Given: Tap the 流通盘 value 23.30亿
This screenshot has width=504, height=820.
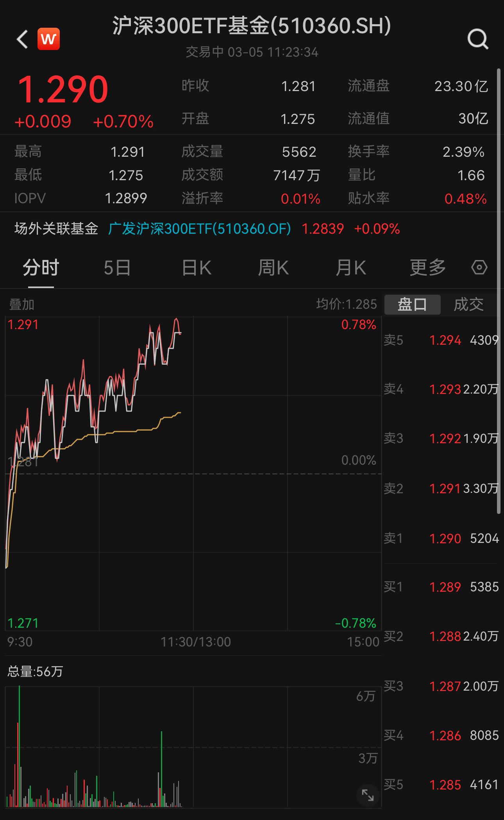Looking at the screenshot, I should (461, 86).
